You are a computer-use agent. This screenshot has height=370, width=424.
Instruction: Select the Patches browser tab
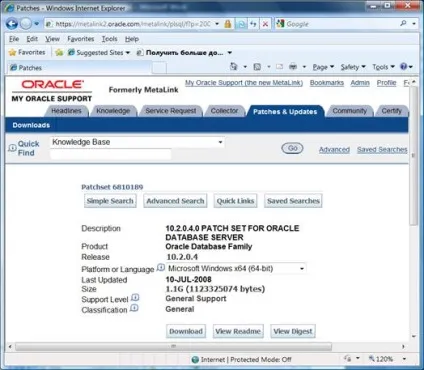click(x=79, y=68)
